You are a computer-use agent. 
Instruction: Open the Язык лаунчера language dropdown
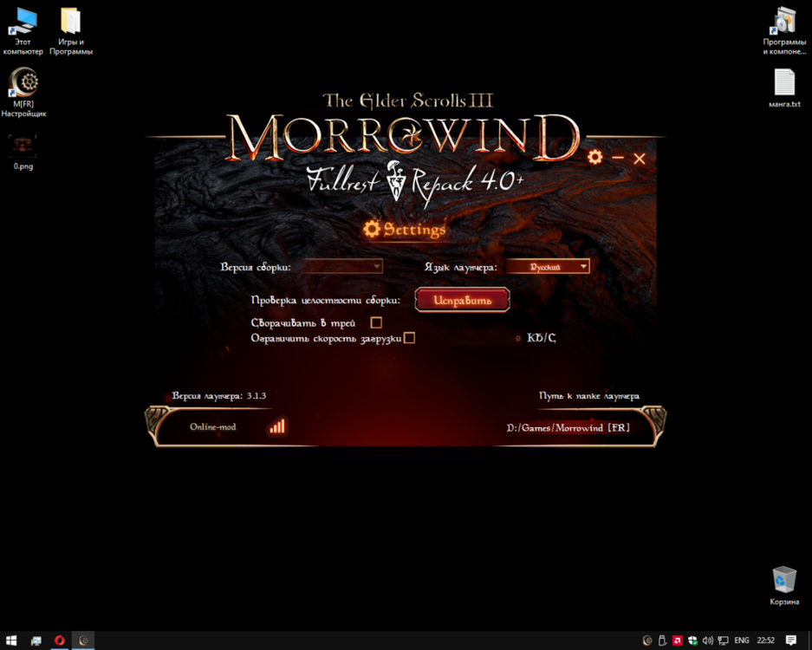pyautogui.click(x=548, y=267)
